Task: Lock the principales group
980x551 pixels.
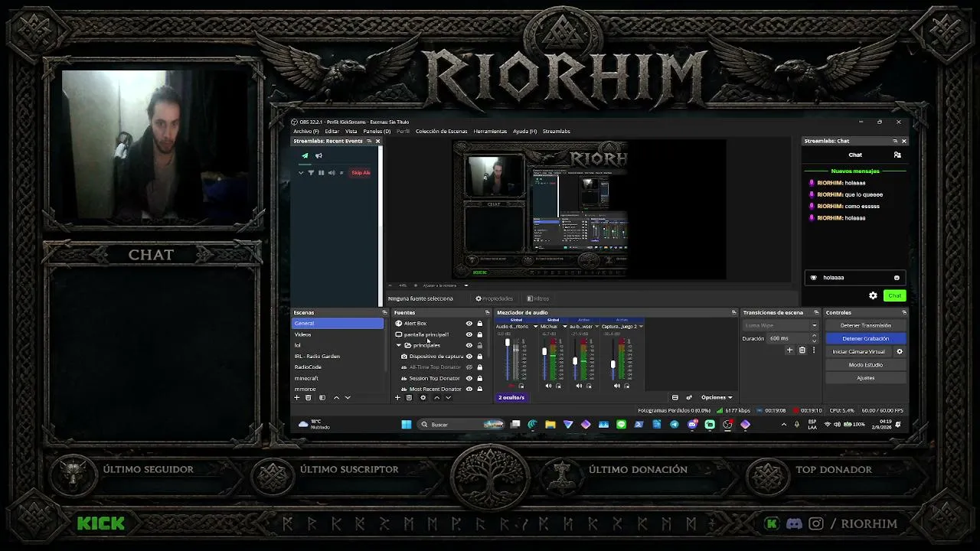Action: tap(480, 345)
